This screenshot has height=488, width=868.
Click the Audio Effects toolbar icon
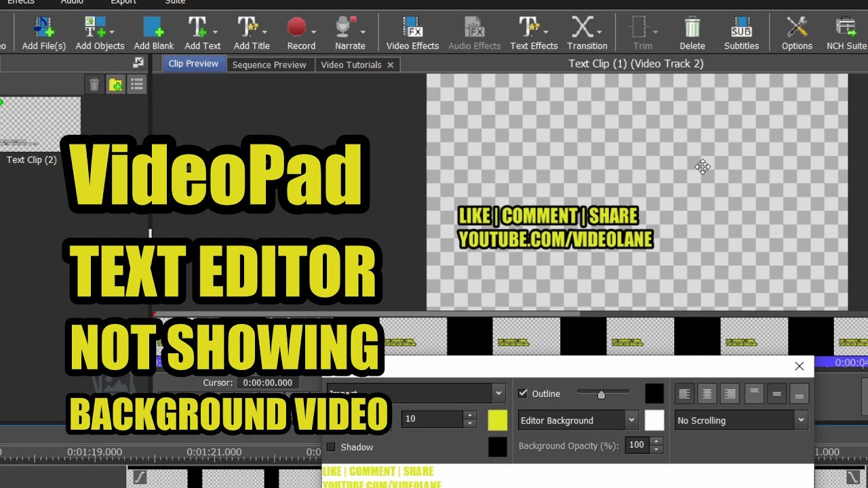[474, 27]
